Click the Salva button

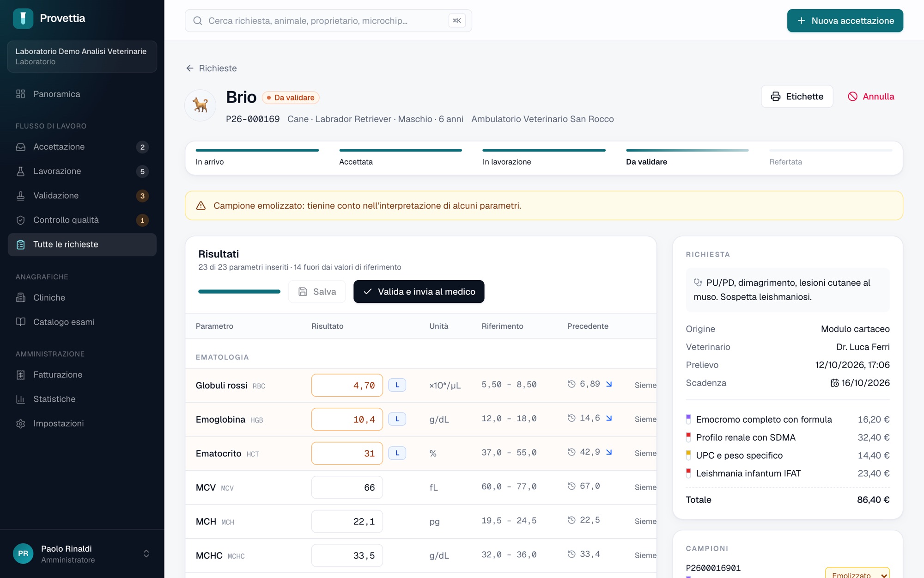[317, 292]
